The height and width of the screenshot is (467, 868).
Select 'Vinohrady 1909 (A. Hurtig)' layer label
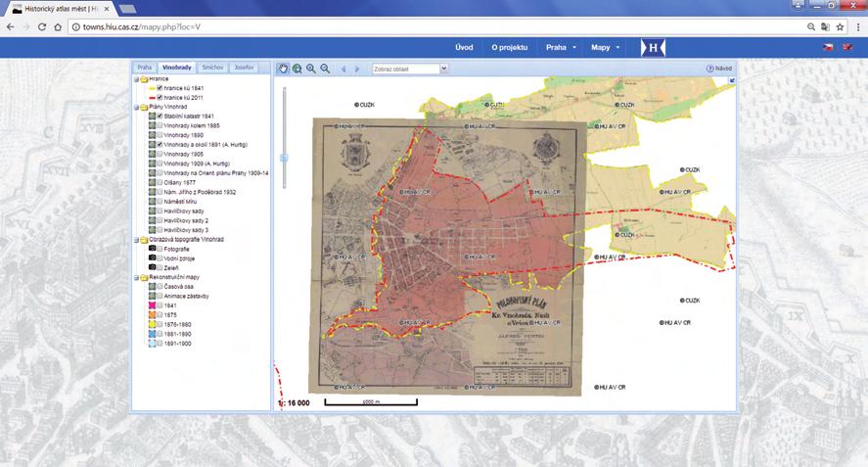(197, 163)
